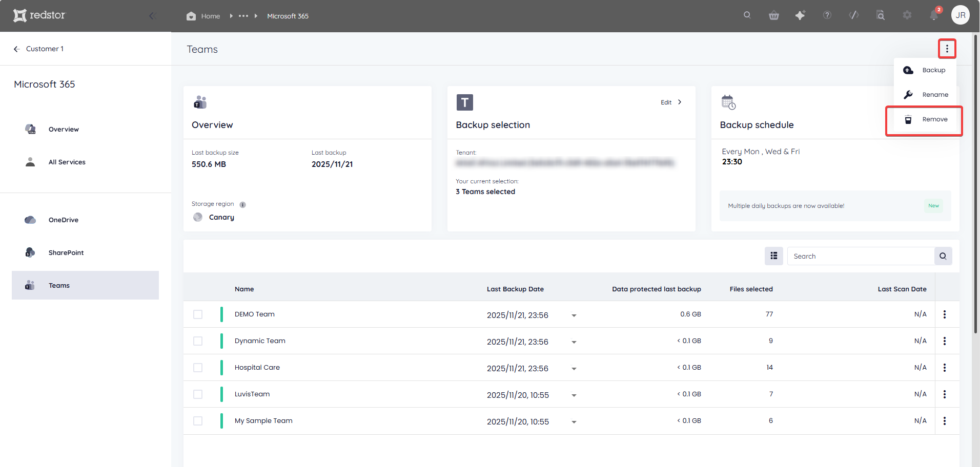Click the Microsoft 365 breadcrumb
Viewport: 980px width, 467px height.
coord(288,16)
